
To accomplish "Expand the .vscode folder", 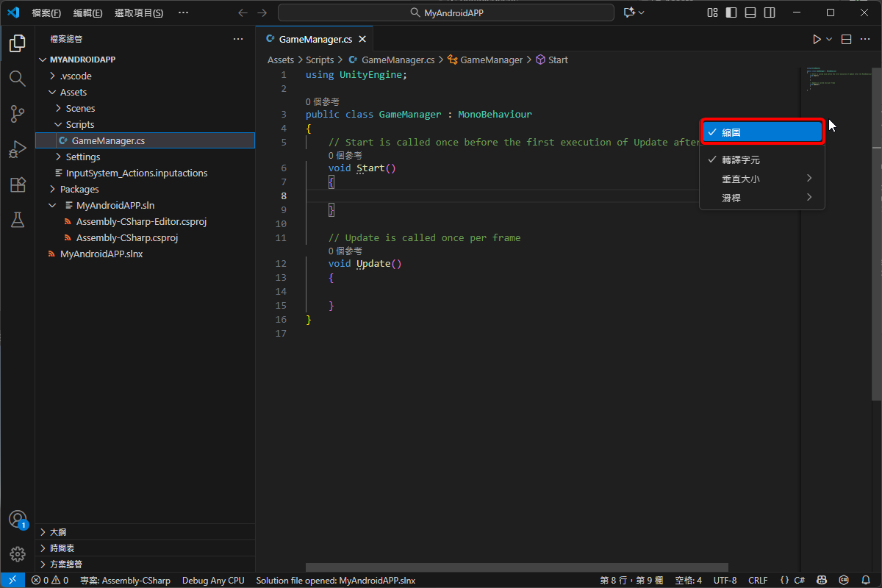I will (x=75, y=76).
